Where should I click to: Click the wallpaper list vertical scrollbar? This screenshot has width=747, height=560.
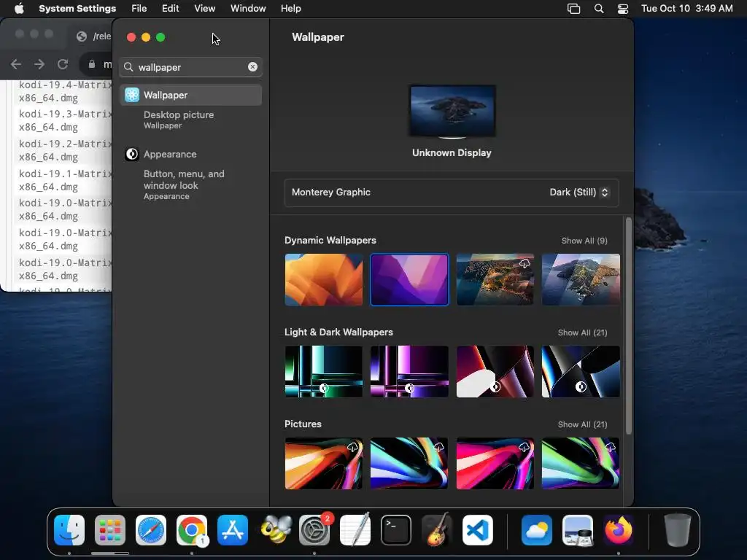click(628, 326)
